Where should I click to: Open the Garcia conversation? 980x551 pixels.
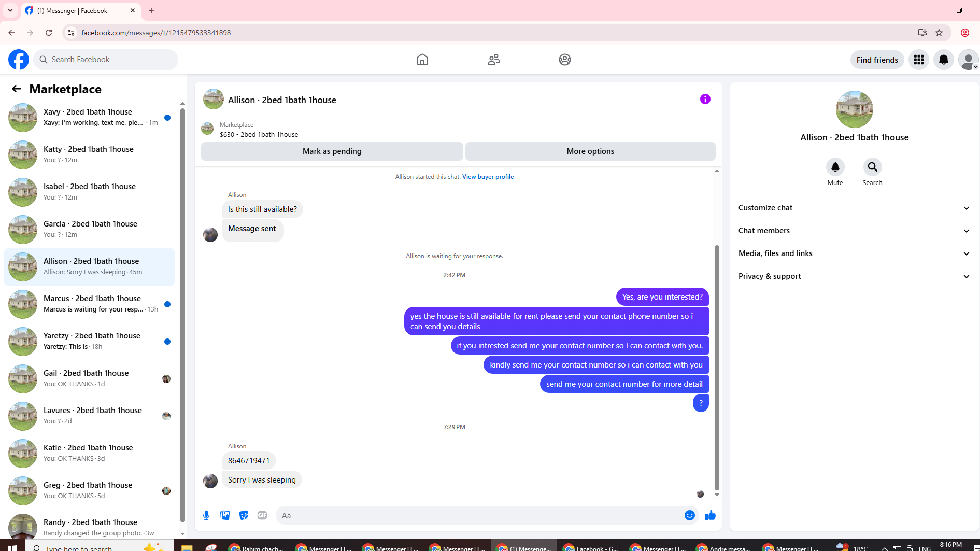tap(90, 230)
